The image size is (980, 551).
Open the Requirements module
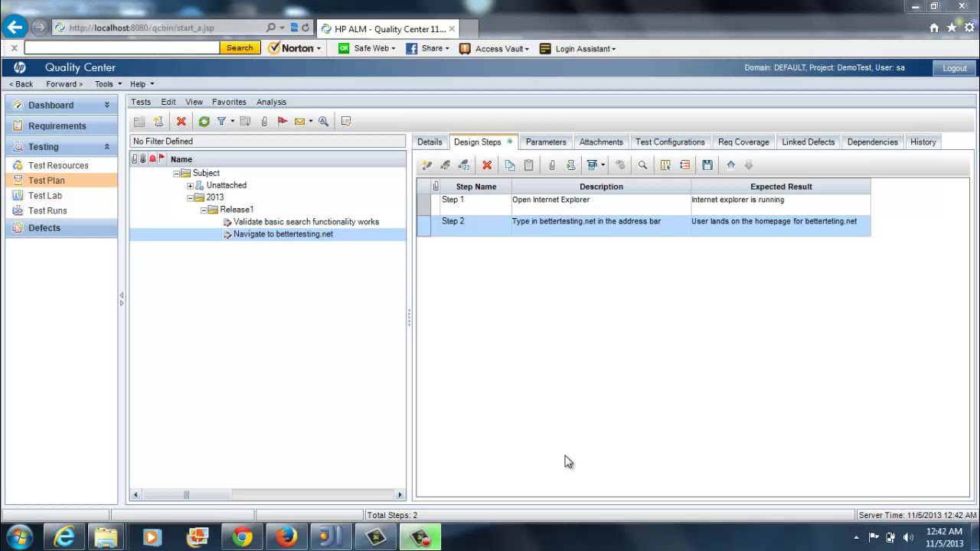[61, 126]
